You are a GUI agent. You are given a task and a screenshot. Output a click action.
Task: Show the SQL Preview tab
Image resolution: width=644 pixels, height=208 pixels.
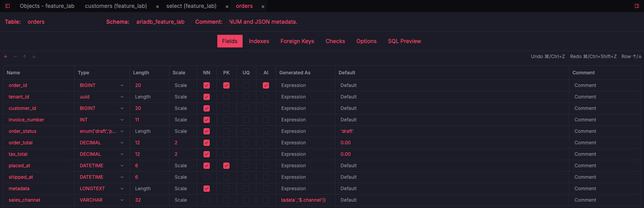[x=404, y=41]
